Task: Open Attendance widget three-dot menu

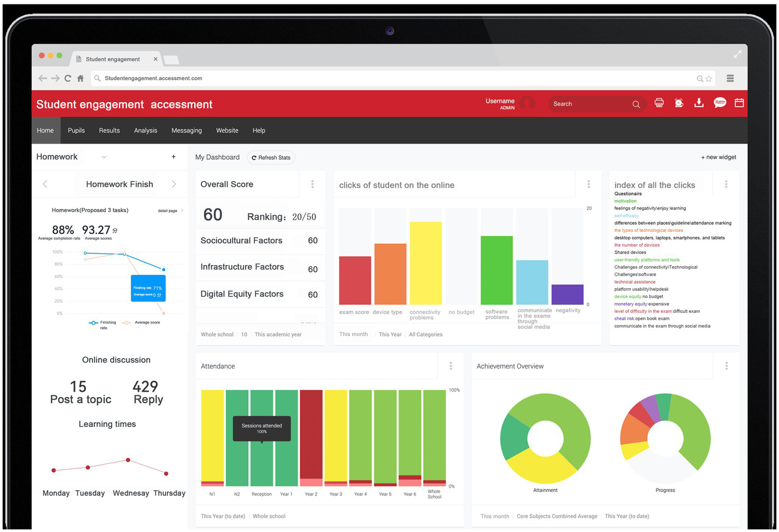Action: (x=451, y=366)
